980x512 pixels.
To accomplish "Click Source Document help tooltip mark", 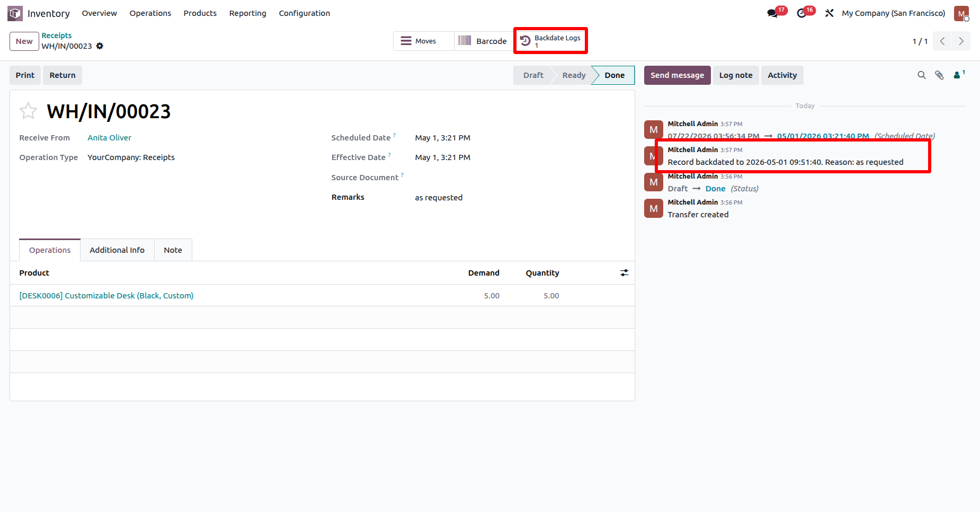I will (402, 175).
